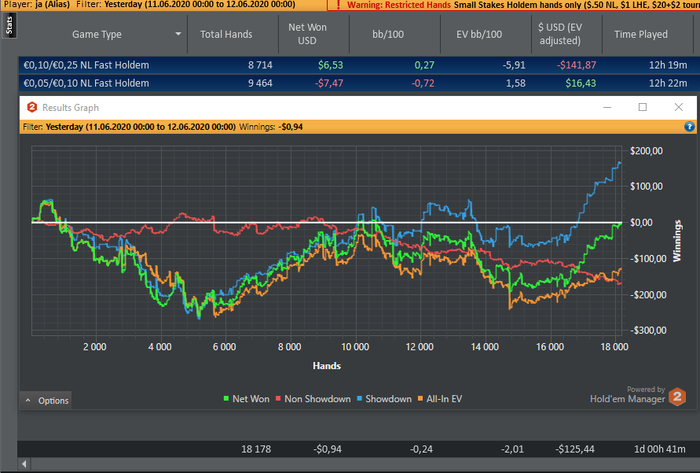
Task: Click the 12h 22m time played cell
Action: [668, 83]
